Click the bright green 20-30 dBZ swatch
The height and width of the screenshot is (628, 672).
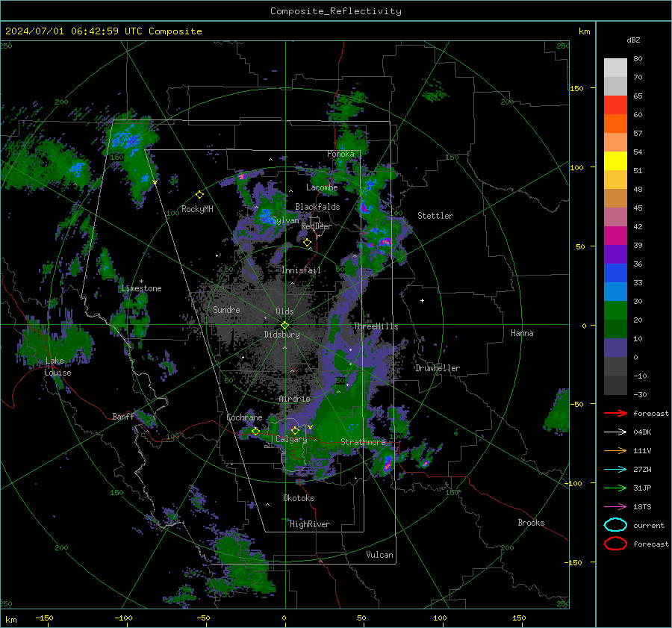(615, 310)
